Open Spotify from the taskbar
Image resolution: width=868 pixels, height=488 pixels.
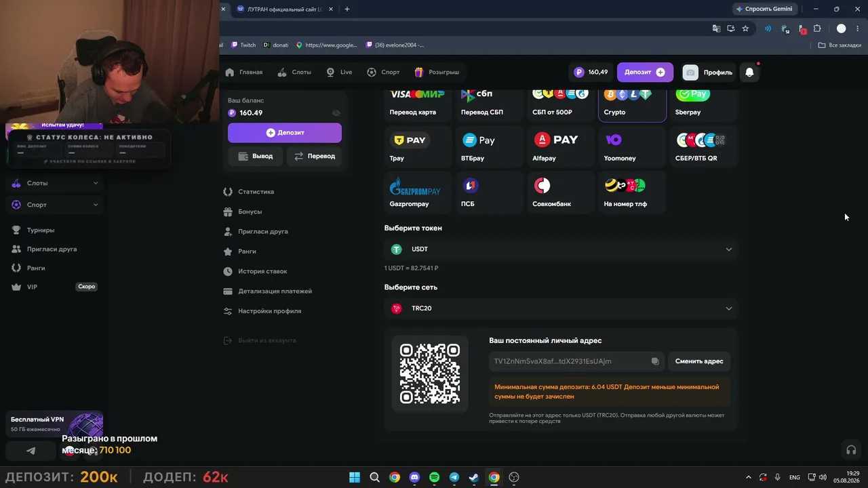[x=435, y=477]
